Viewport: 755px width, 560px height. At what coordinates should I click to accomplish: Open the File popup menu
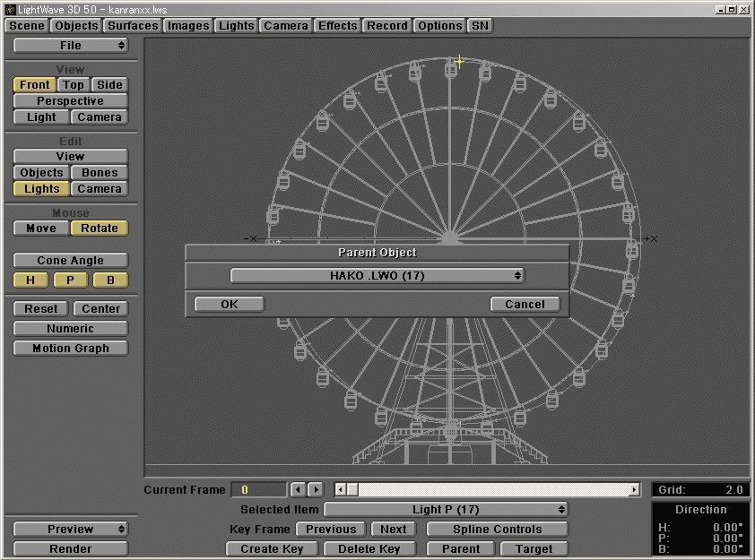[x=70, y=46]
